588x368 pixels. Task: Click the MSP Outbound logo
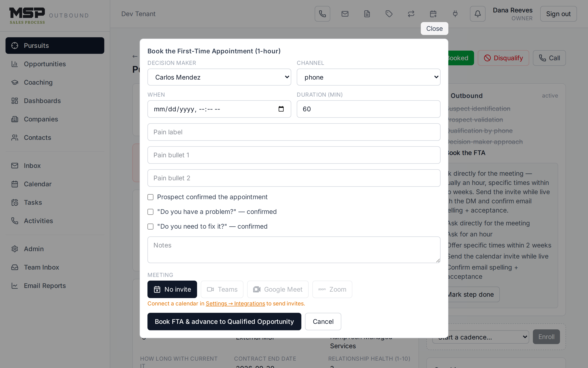click(x=49, y=16)
